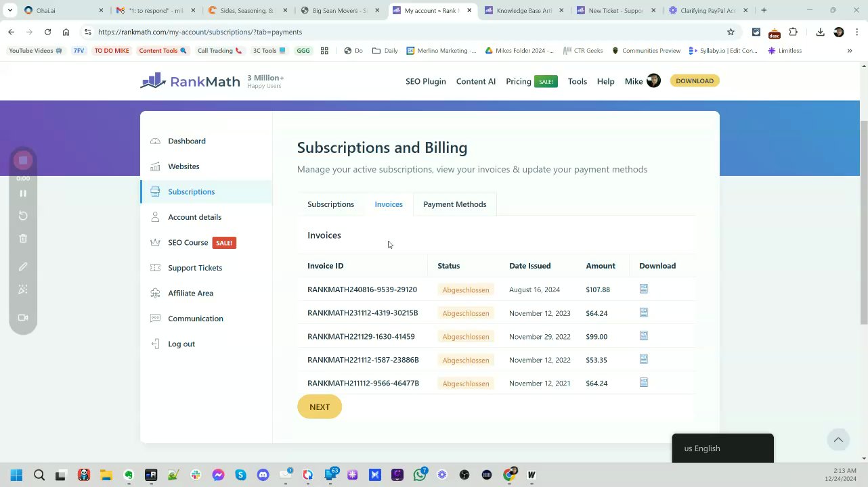Screen dimensions: 868x487
Task: Click invoice ID RANKMATH240816-9539-29120
Action: point(362,289)
